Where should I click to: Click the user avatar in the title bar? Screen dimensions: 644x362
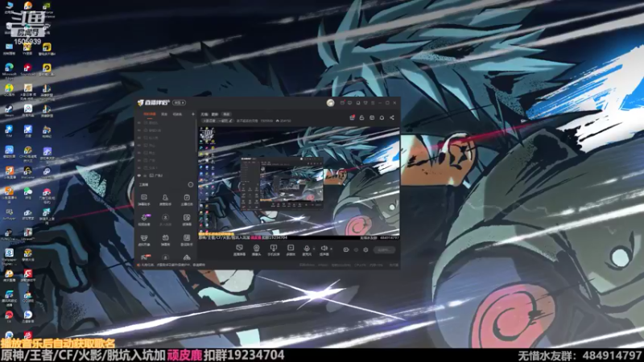tap(330, 103)
